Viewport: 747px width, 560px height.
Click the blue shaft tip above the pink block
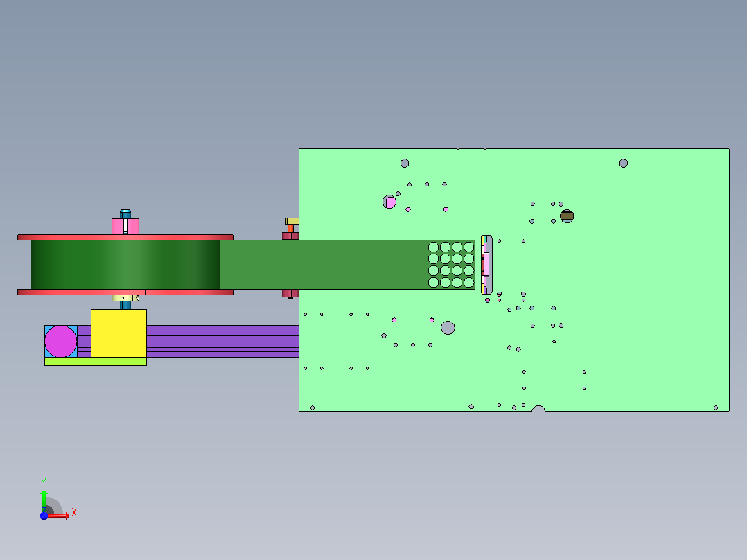[x=125, y=213]
